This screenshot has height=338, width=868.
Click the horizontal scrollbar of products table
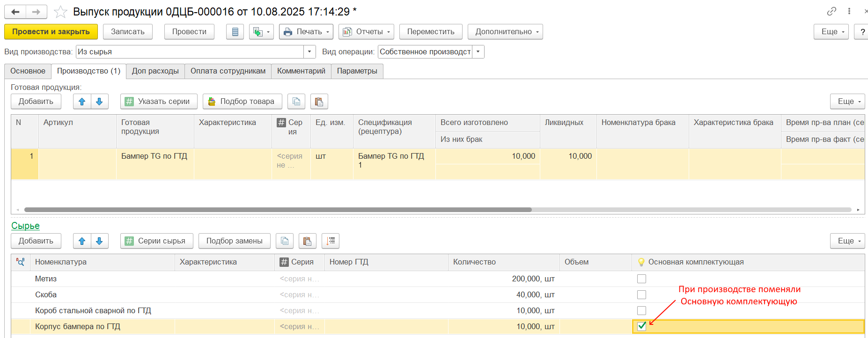point(278,210)
